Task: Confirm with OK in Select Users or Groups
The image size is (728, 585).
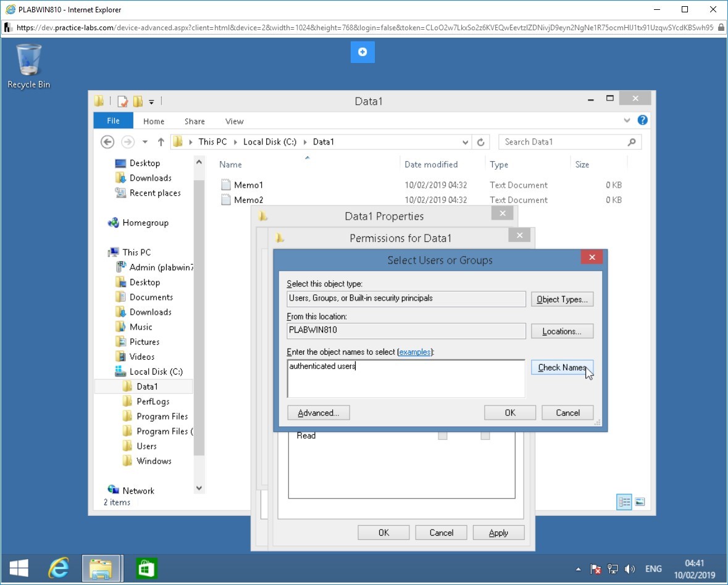Action: coord(510,413)
